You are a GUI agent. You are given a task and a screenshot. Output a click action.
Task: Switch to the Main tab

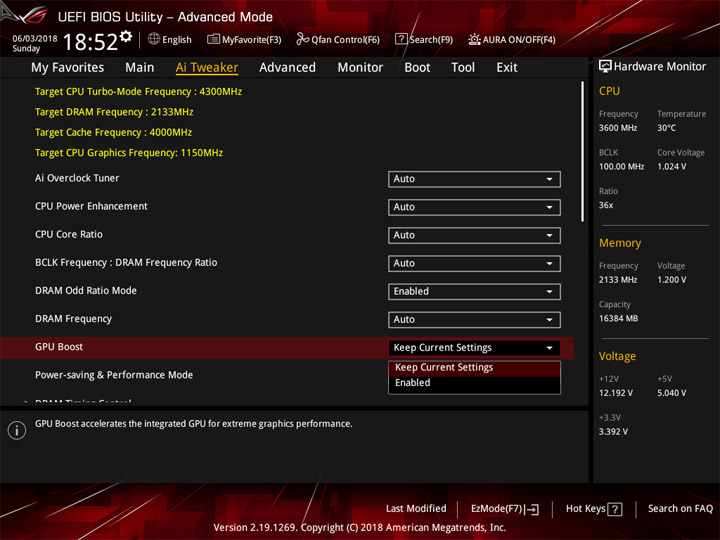[x=140, y=68]
